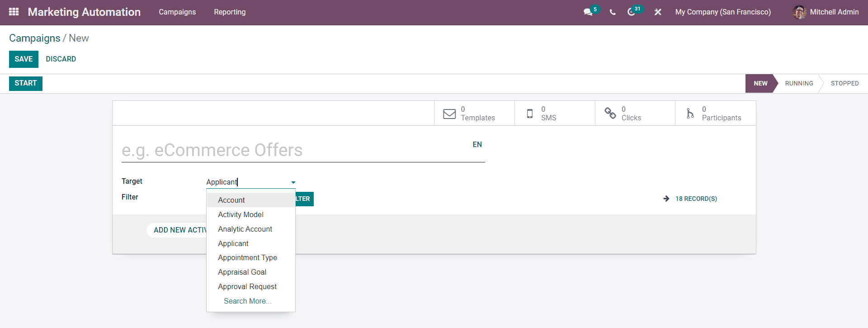Open the 0 Participants stat button
Image resolution: width=868 pixels, height=328 pixels.
715,113
